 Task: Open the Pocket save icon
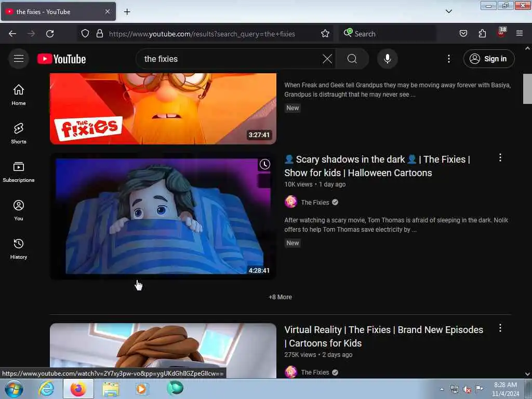click(x=463, y=34)
